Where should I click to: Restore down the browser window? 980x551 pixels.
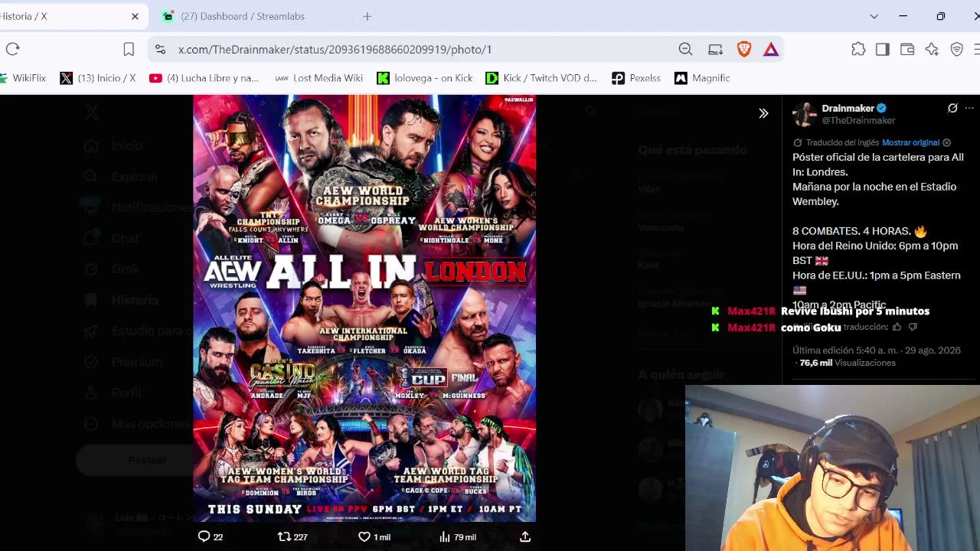[x=941, y=16]
